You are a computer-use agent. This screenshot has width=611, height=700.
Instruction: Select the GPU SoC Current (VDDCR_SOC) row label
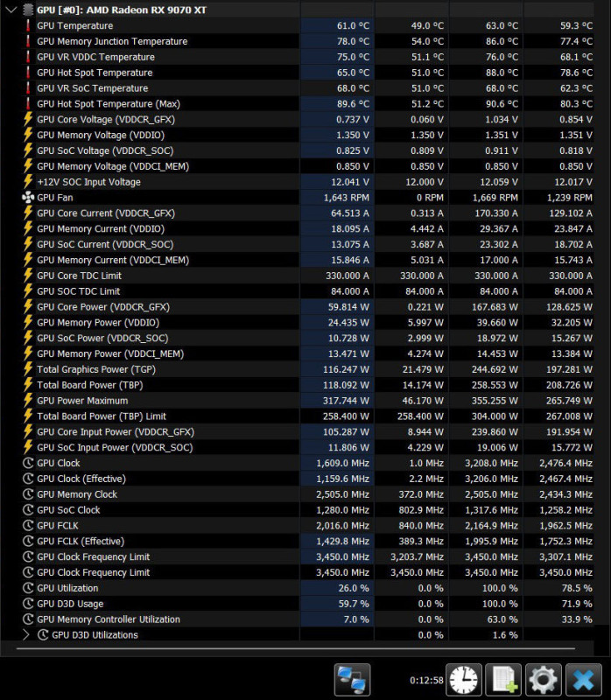coord(105,244)
